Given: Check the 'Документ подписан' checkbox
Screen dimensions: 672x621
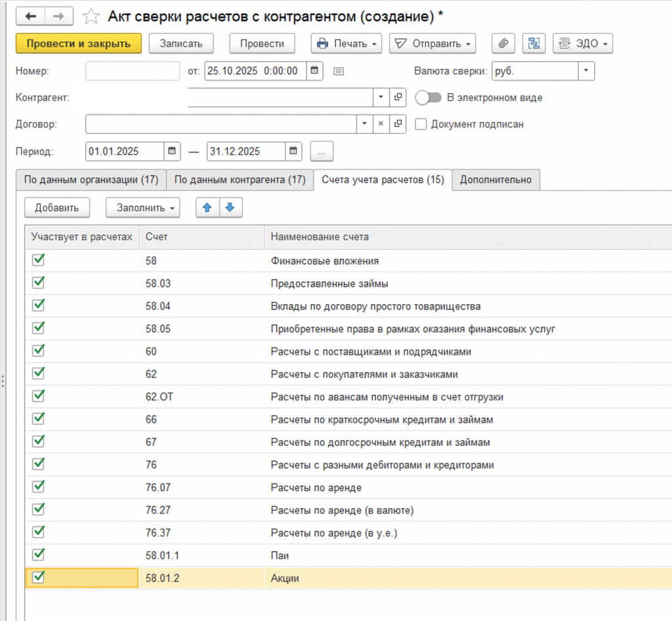Looking at the screenshot, I should pos(421,124).
